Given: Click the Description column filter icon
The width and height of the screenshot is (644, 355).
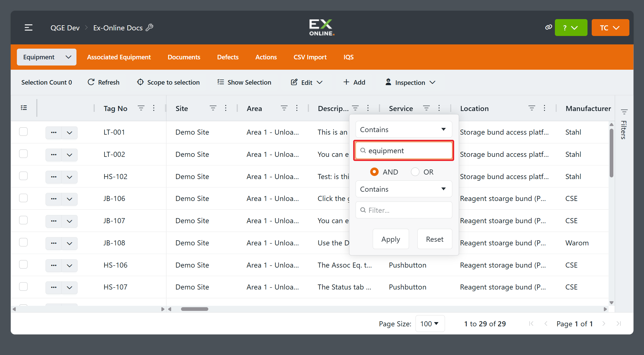Looking at the screenshot, I should (355, 108).
